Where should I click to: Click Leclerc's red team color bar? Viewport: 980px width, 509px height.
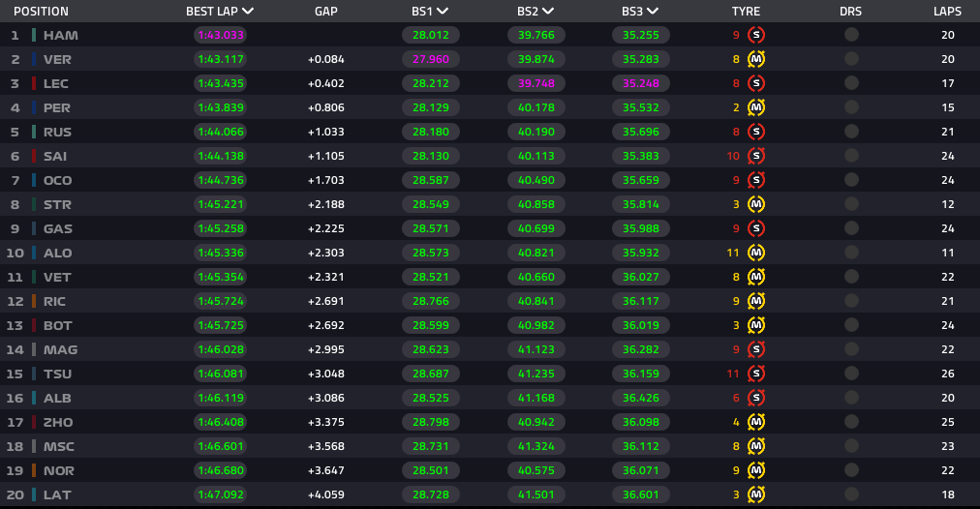[34, 83]
